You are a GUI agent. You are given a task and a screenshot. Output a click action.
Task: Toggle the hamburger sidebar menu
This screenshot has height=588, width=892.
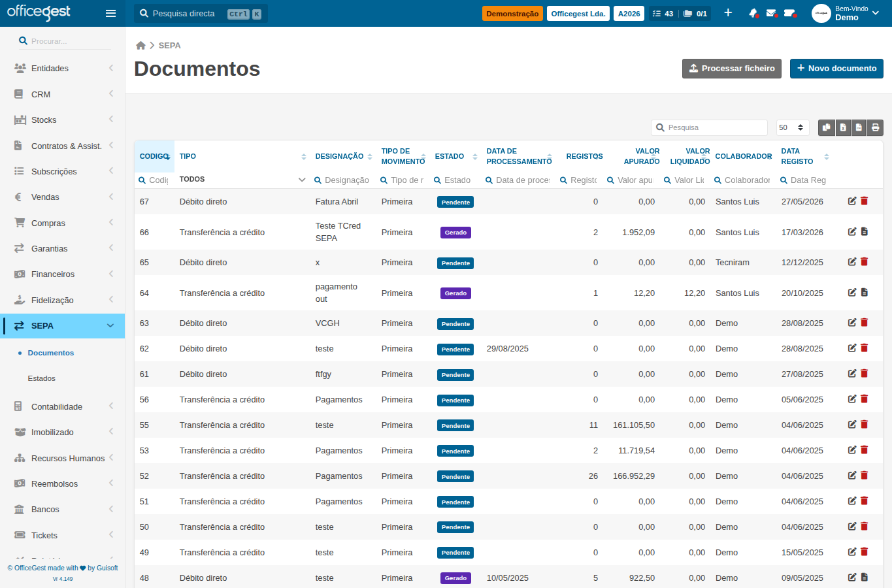coord(110,13)
